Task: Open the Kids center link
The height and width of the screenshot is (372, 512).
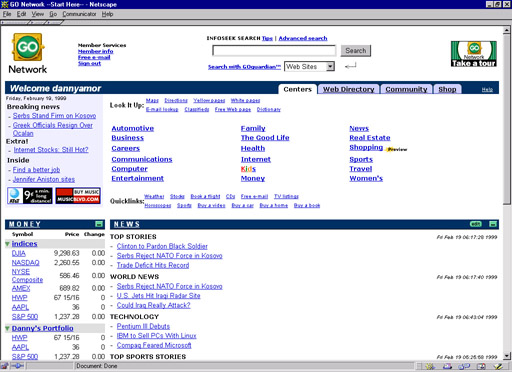Action: point(248,169)
